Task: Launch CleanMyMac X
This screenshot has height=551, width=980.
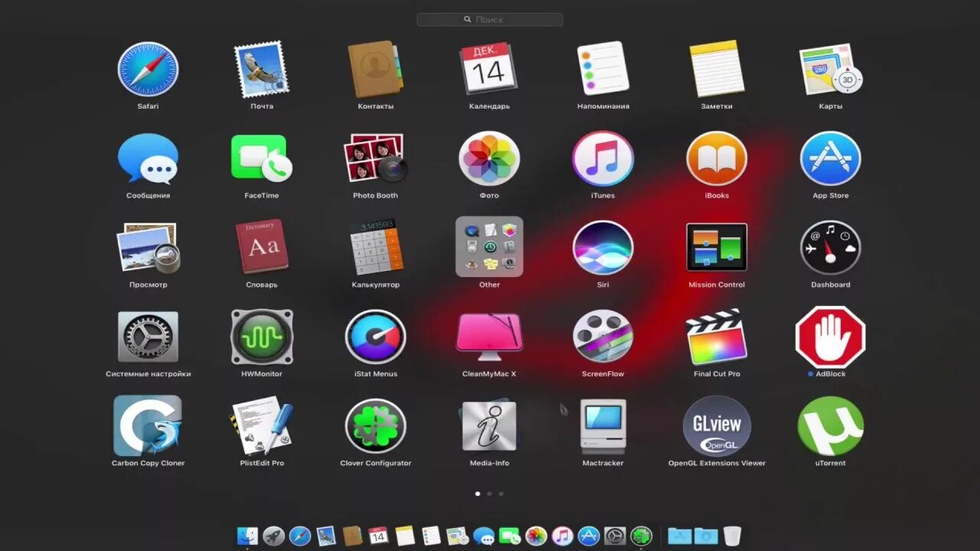Action: [x=489, y=337]
